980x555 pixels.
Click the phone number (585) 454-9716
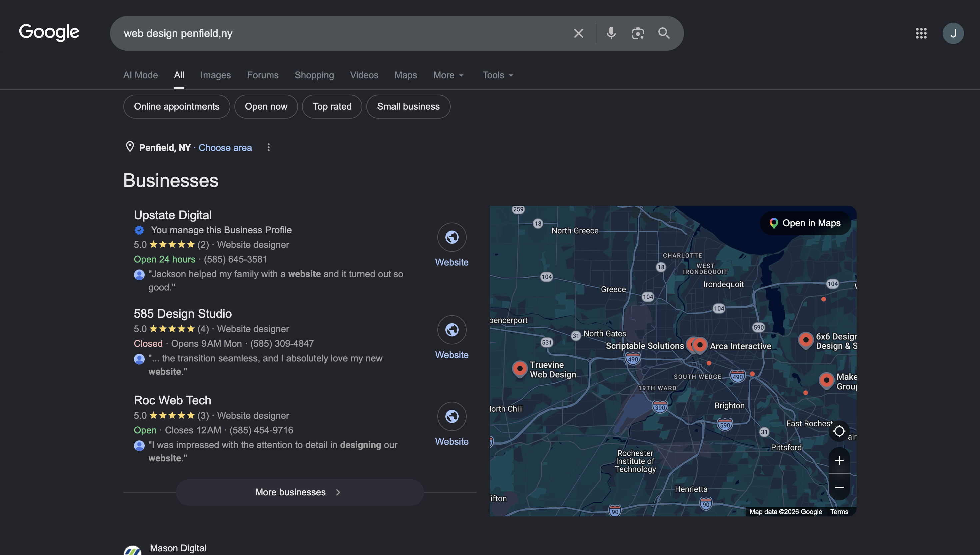[261, 430]
